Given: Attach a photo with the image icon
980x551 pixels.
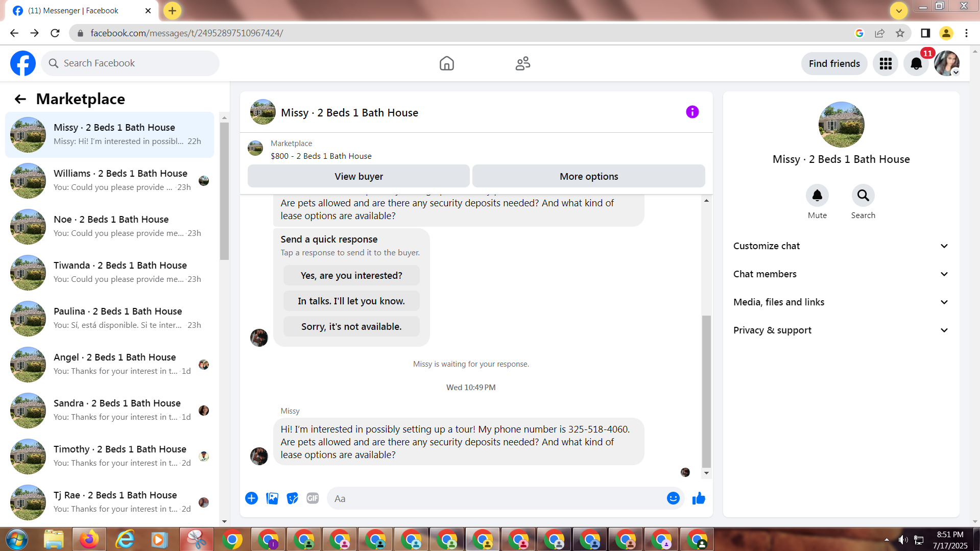Looking at the screenshot, I should [272, 498].
